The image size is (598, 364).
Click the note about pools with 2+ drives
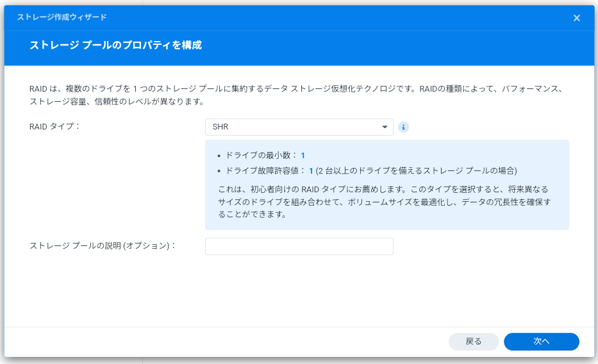click(417, 171)
